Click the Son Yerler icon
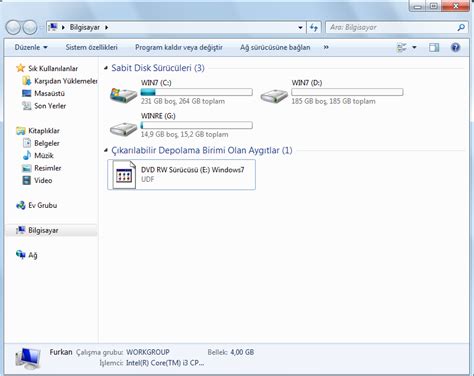Screen dimensions: 474x376 [27, 106]
